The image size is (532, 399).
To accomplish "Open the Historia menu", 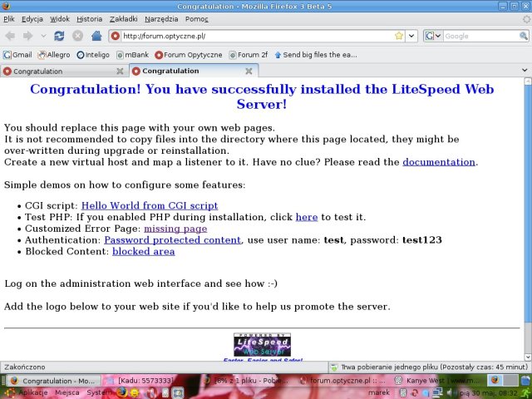I will point(89,19).
